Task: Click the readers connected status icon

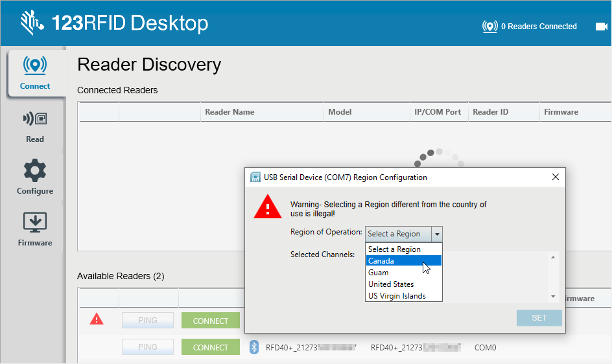Action: tap(489, 27)
